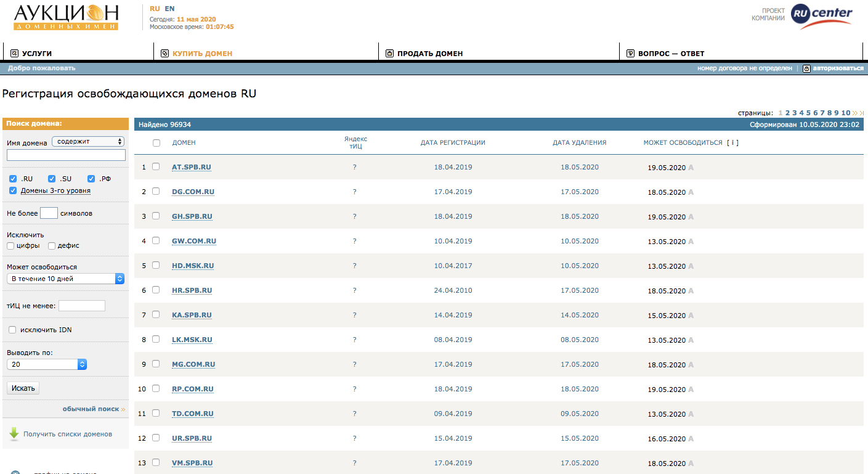The image size is (868, 474).
Task: Open the Выводить по results count dropdown
Action: pyautogui.click(x=47, y=364)
